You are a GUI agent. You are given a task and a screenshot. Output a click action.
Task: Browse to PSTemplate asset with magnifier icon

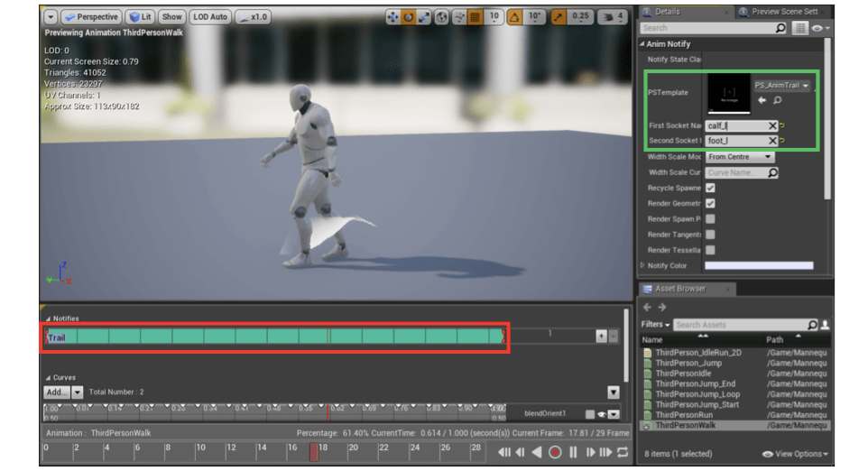777,100
